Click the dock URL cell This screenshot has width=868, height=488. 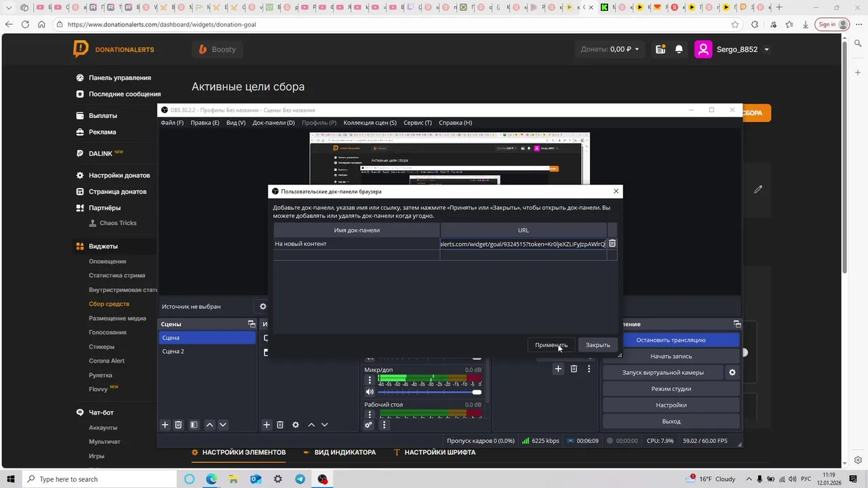pos(523,244)
